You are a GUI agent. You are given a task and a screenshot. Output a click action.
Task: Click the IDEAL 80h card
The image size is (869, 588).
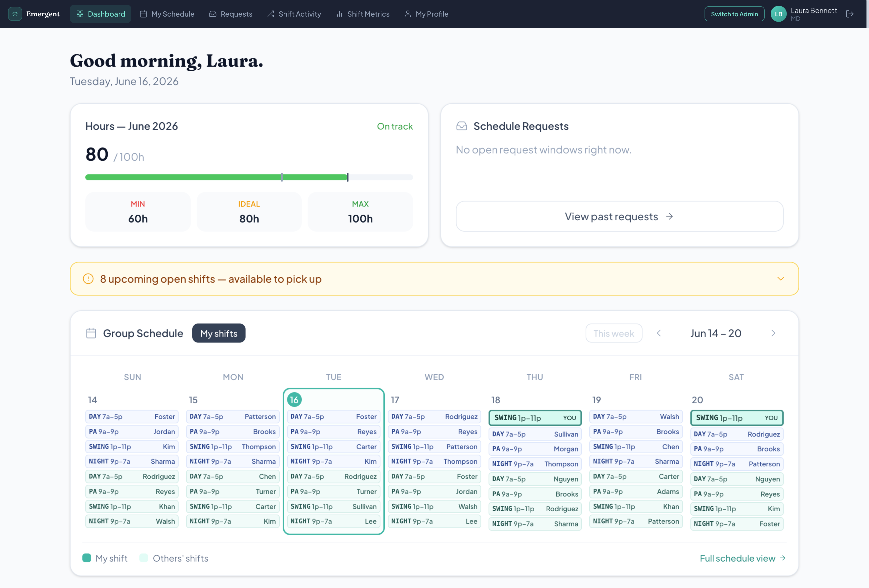pos(249,211)
